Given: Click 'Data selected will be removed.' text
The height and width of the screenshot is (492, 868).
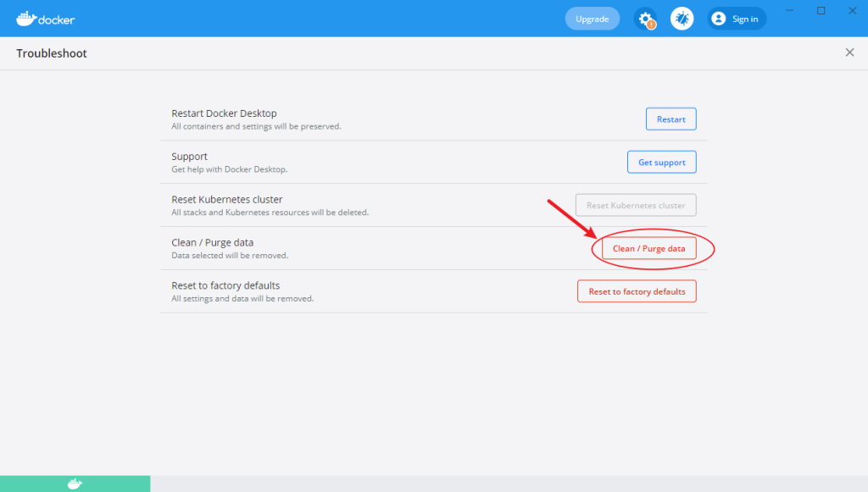Looking at the screenshot, I should coord(230,256).
